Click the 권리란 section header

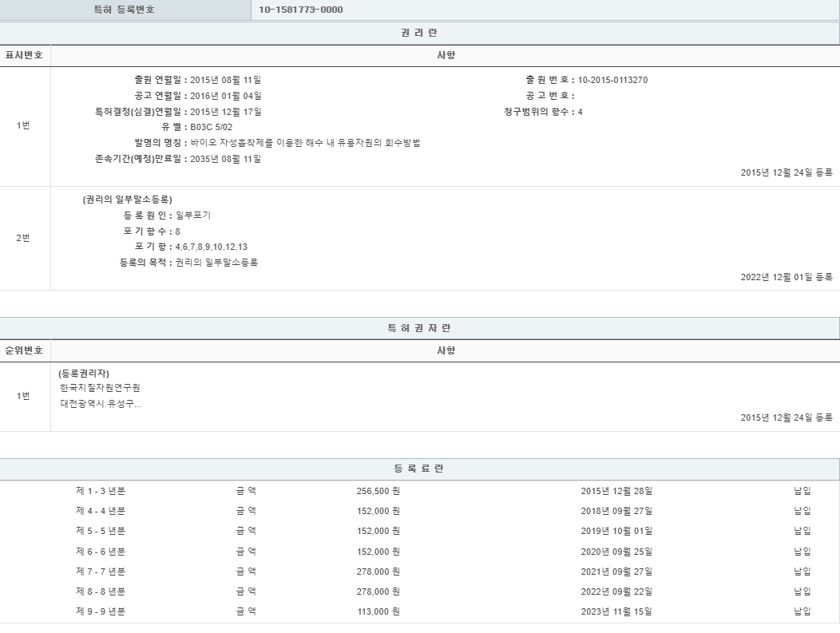click(419, 33)
